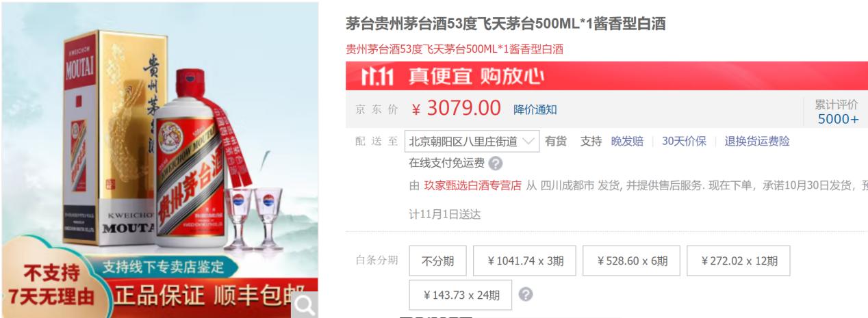Click the magnifier icon on product image
The height and width of the screenshot is (318, 868).
[x=305, y=305]
